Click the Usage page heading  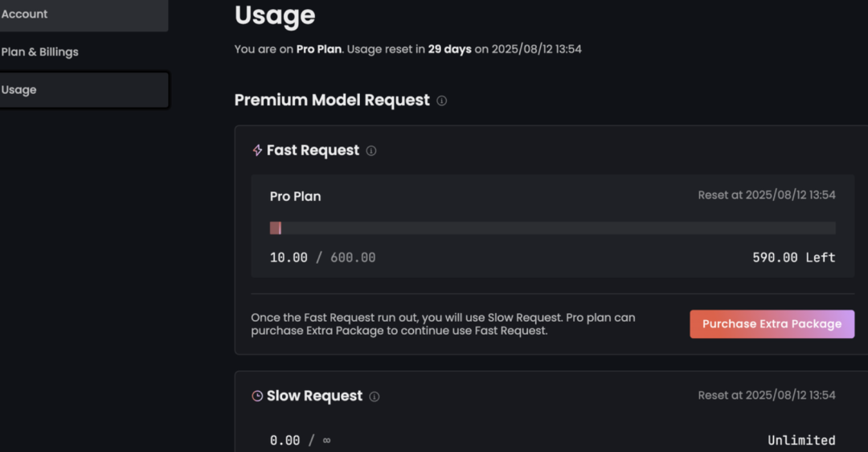(275, 14)
